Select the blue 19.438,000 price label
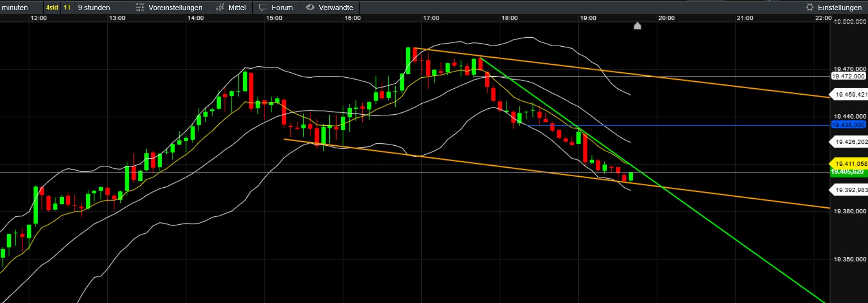The image size is (868, 303). (848, 125)
